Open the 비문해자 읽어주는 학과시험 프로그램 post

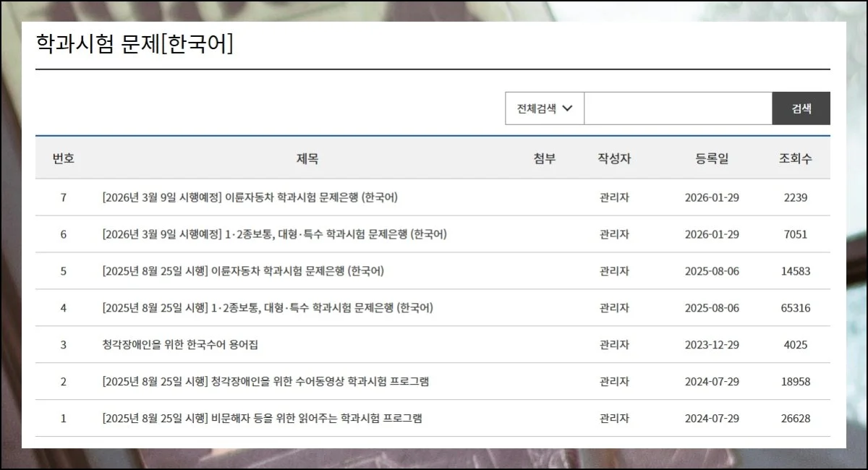[x=262, y=419]
